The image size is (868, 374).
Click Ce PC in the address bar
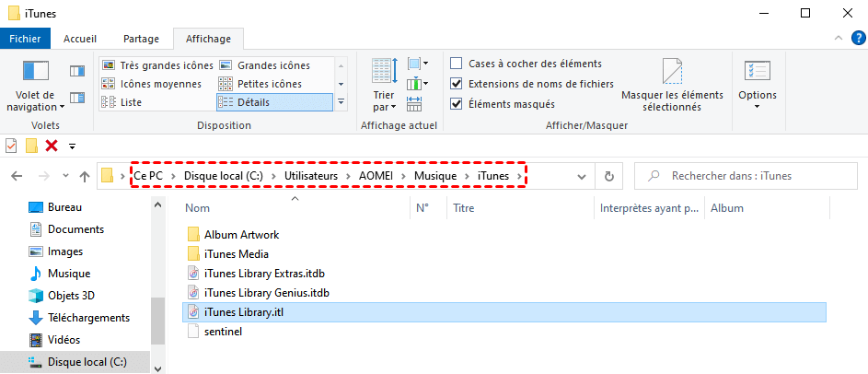pyautogui.click(x=148, y=176)
